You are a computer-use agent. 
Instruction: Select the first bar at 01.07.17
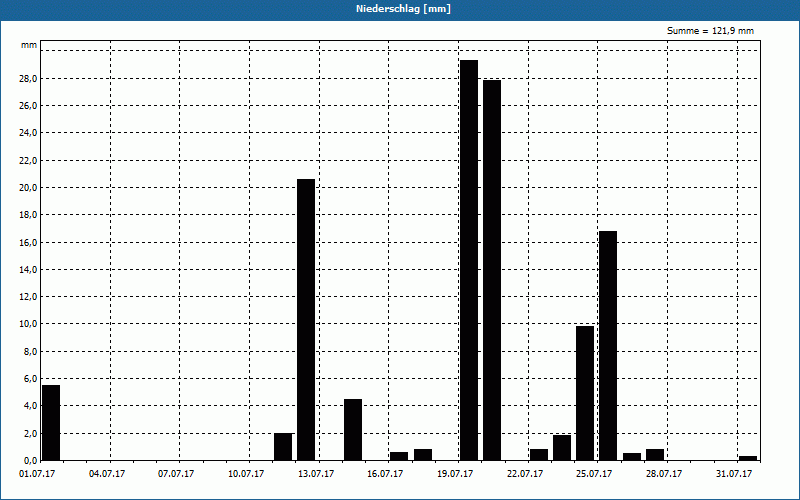point(51,423)
